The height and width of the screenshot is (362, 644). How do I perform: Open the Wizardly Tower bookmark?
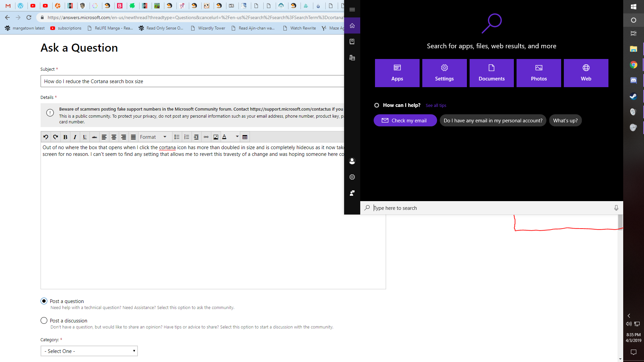[x=208, y=28]
